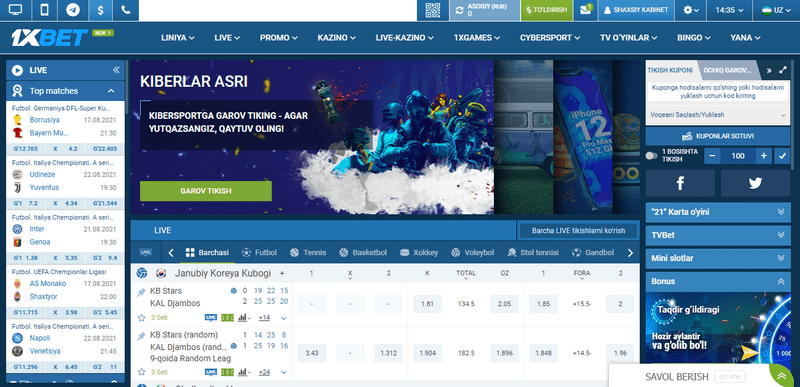The image size is (800, 387).
Task: Expand the TVBet panel
Action: click(x=718, y=235)
